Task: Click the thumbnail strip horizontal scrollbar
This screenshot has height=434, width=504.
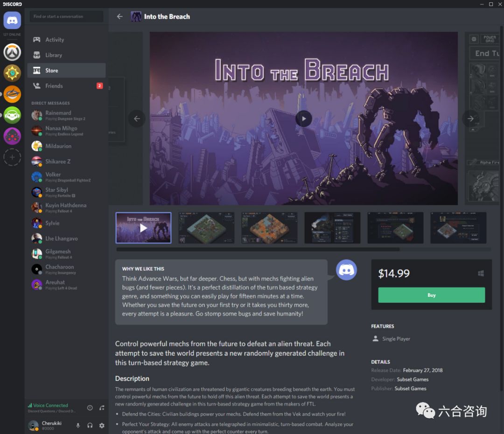Action: point(258,249)
